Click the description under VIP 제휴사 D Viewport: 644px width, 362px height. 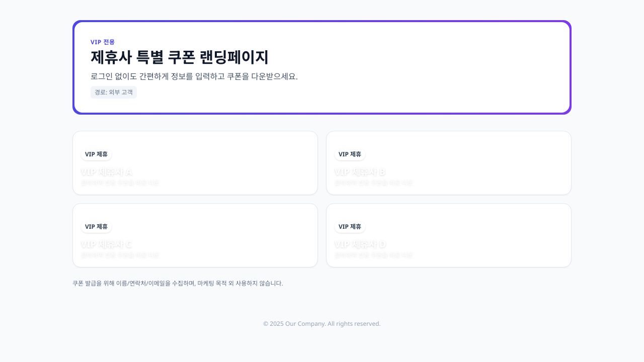click(374, 255)
